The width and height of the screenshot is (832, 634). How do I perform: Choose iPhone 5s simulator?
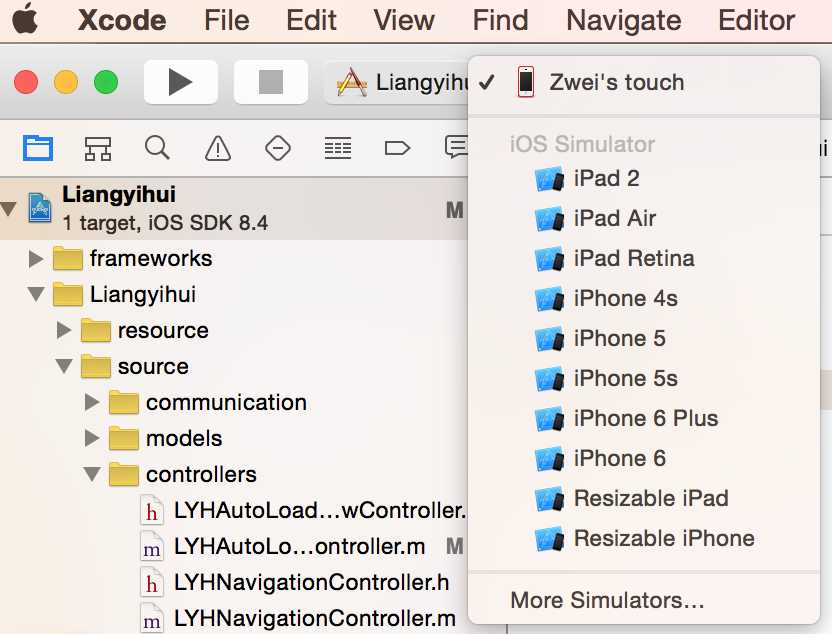click(644, 378)
